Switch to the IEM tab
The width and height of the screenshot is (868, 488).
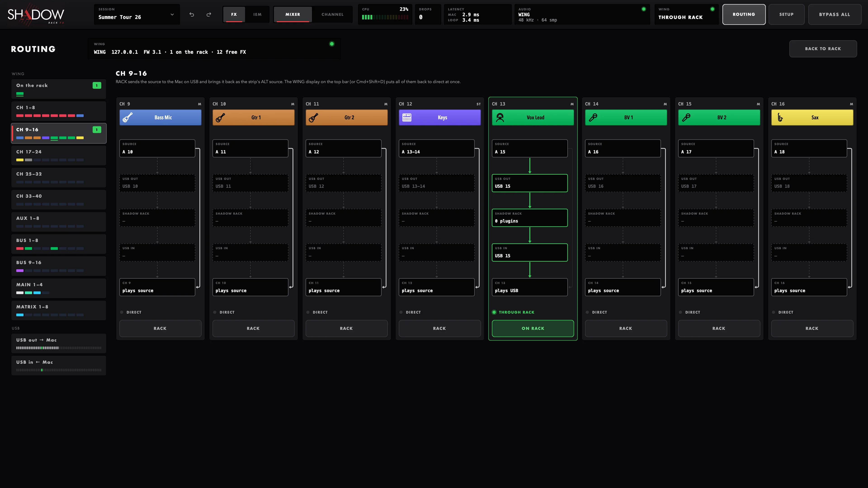pos(257,14)
